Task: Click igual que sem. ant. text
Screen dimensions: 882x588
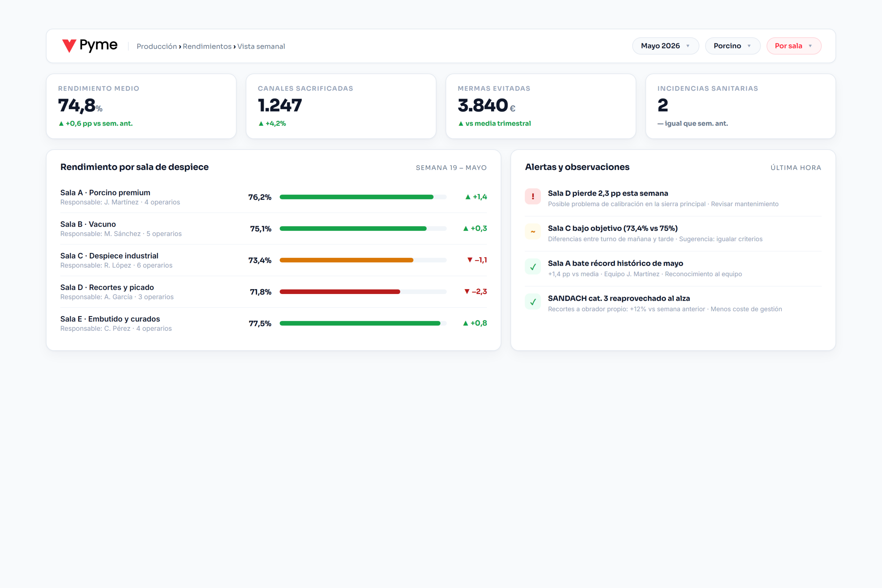Action: click(696, 123)
